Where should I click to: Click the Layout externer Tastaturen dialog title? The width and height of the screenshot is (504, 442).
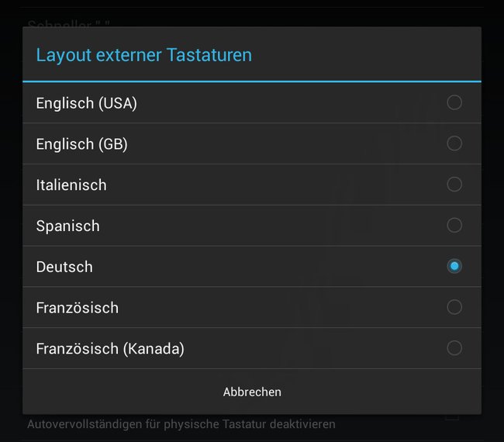(144, 55)
